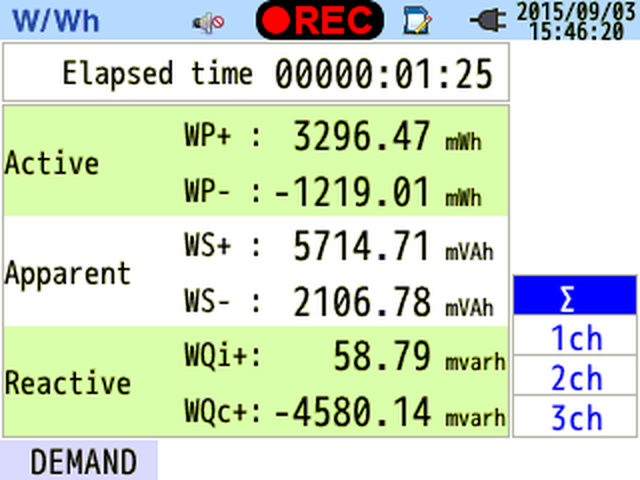The height and width of the screenshot is (480, 640).
Task: Click the W/Wh screen title
Action: pos(56,21)
